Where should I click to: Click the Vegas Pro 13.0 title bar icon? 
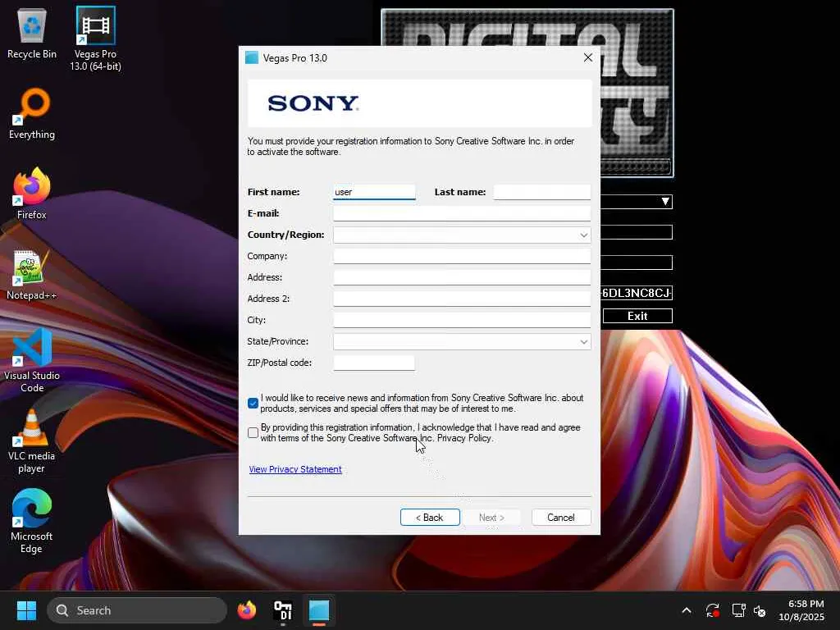pyautogui.click(x=252, y=58)
